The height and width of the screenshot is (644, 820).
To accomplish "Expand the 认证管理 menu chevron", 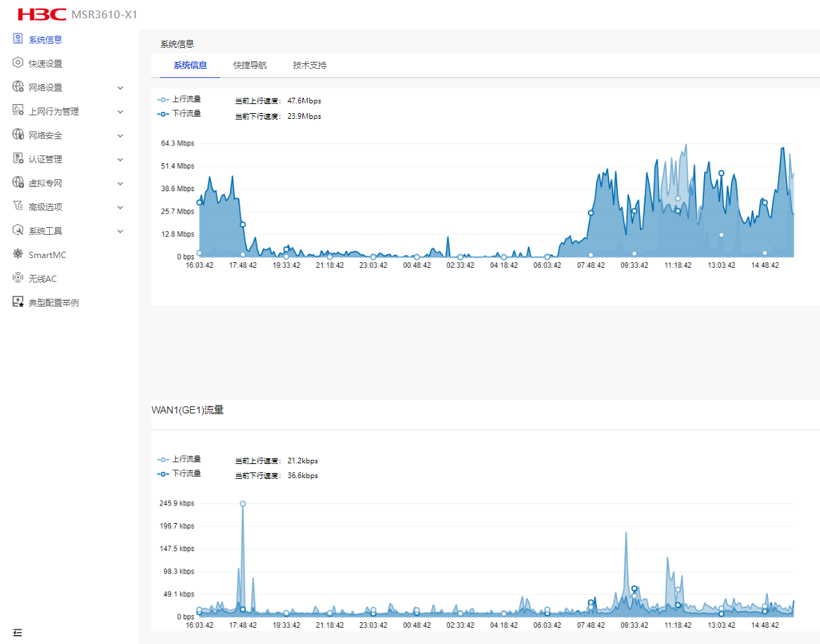I will (120, 160).
